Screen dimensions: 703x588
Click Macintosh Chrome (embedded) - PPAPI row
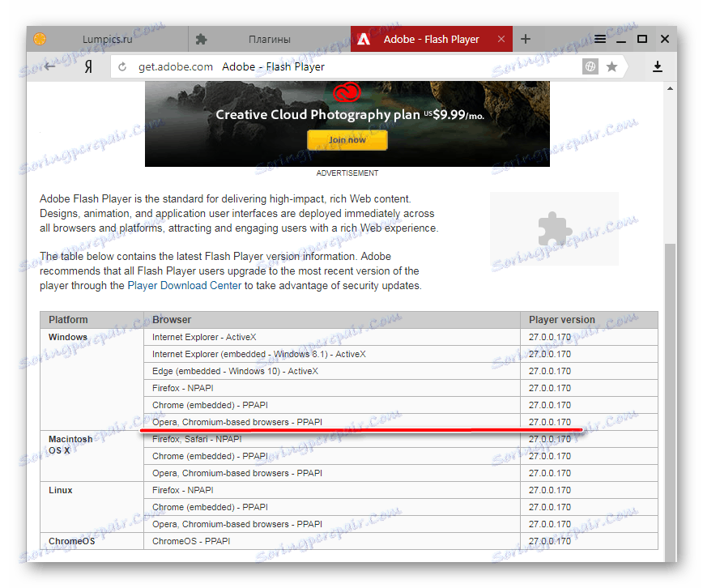pyautogui.click(x=332, y=456)
